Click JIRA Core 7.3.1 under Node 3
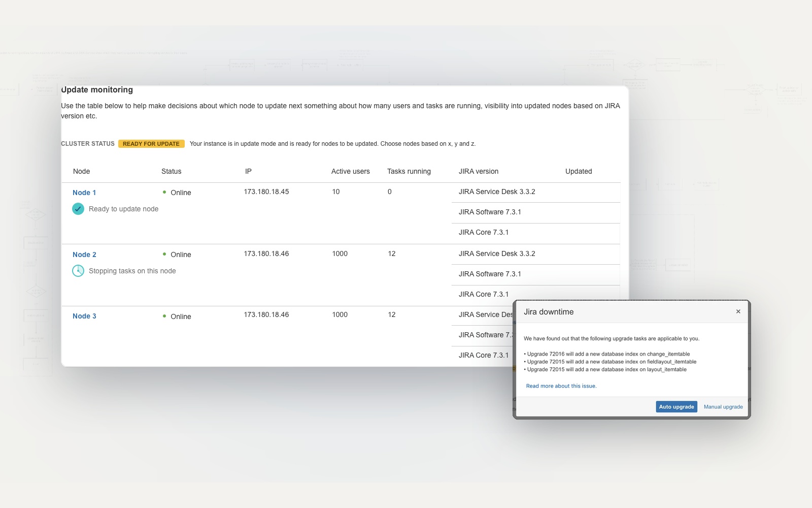The width and height of the screenshot is (812, 508). 484,355
